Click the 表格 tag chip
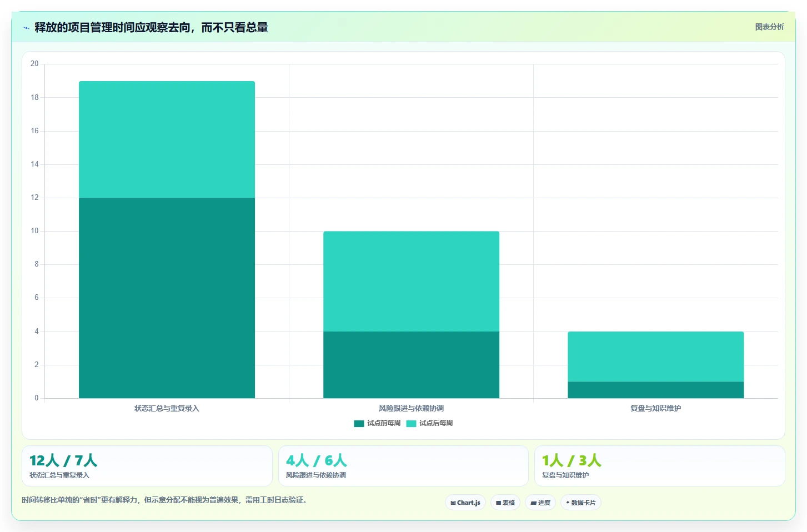This screenshot has width=807, height=532. [505, 503]
